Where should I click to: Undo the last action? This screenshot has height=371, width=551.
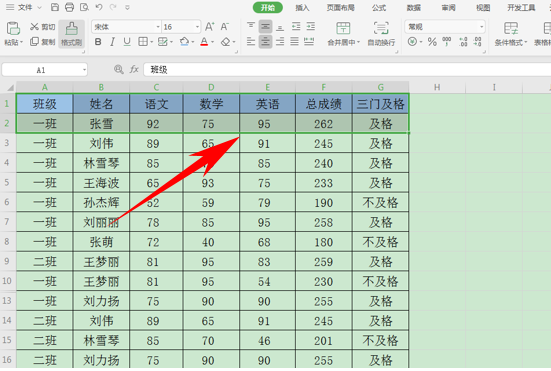[x=99, y=7]
